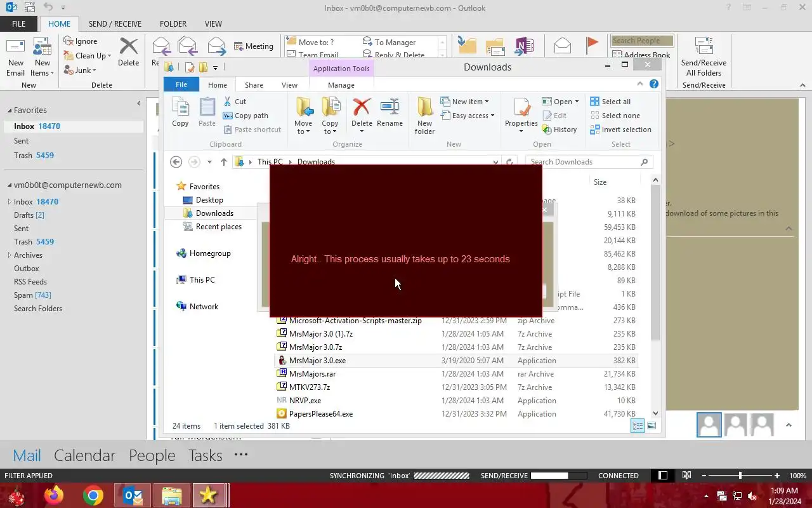Viewport: 812px width, 508px height.
Task: Open the Share tab in Explorer
Action: 254,85
